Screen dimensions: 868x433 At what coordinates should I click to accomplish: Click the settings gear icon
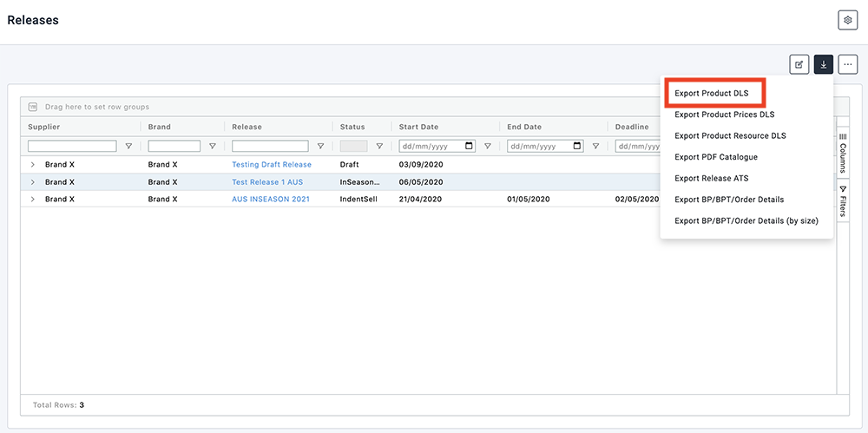tap(846, 20)
